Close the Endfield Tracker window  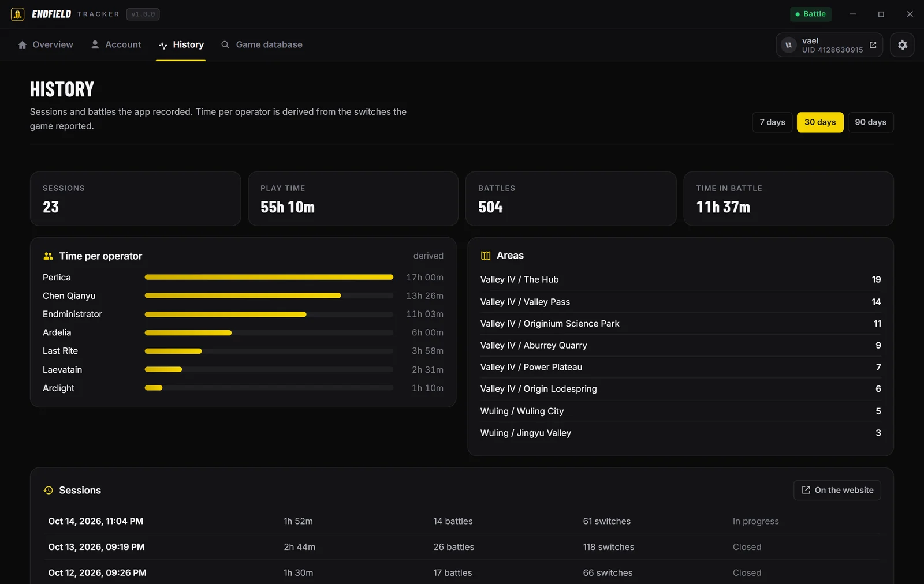coord(910,14)
